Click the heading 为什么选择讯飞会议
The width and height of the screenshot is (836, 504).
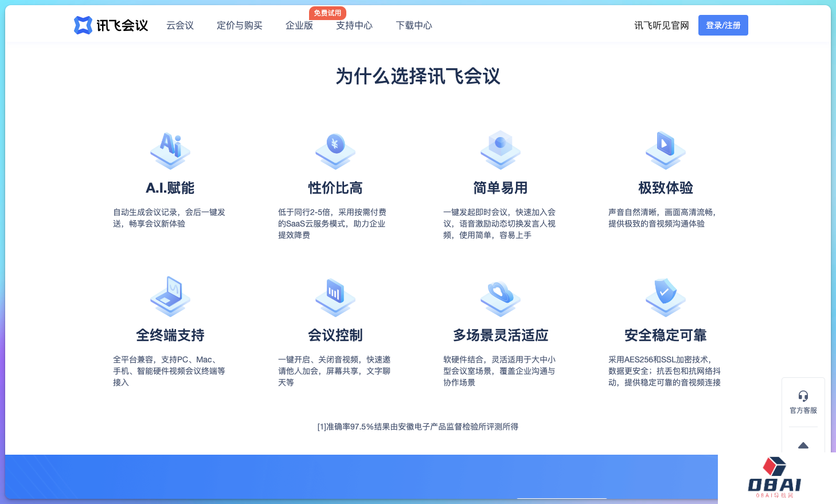[x=418, y=76]
